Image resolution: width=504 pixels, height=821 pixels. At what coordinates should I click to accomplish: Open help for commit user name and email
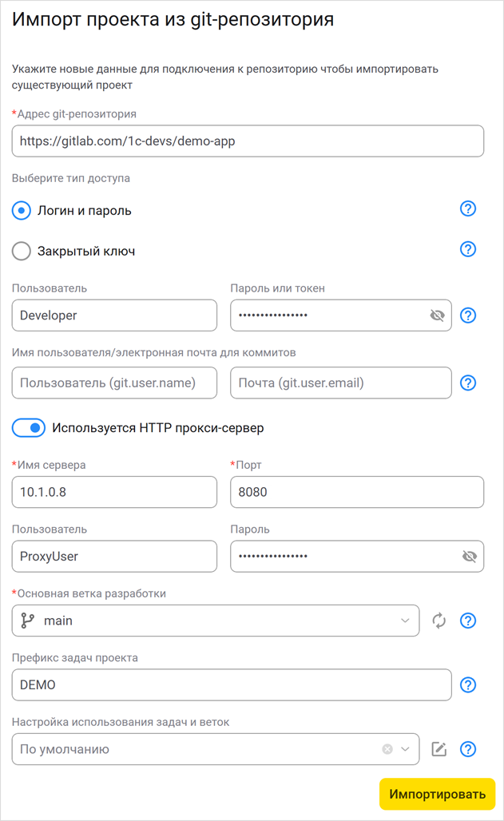pos(468,383)
